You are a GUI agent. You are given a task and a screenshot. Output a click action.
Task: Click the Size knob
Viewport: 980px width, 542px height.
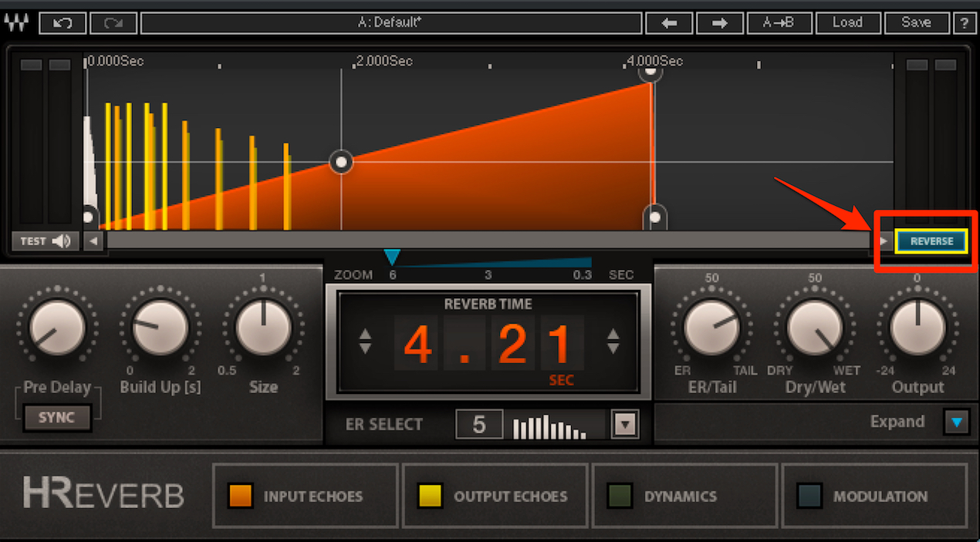(x=263, y=328)
